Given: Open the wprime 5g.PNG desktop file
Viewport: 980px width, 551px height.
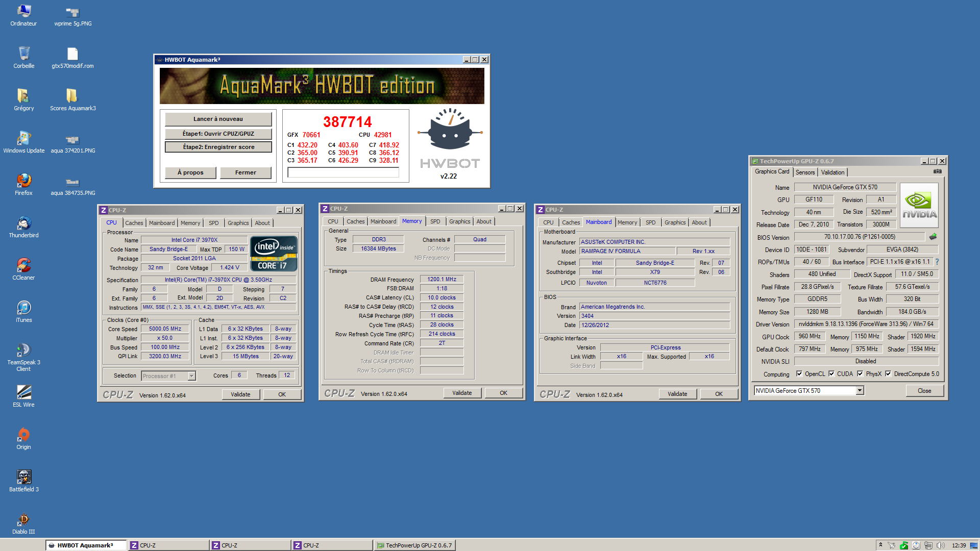Looking at the screenshot, I should coord(72,15).
